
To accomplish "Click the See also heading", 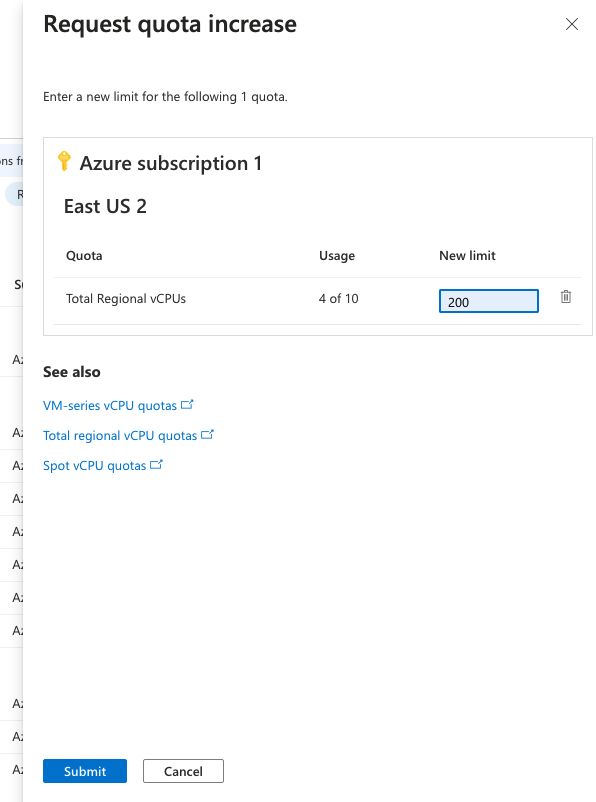I will click(x=72, y=372).
